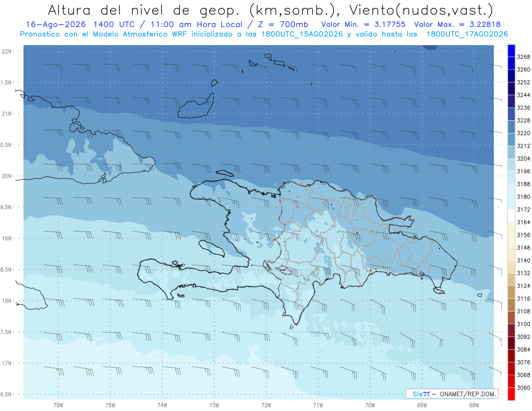Click the '3236' color bar value

[x=524, y=108]
